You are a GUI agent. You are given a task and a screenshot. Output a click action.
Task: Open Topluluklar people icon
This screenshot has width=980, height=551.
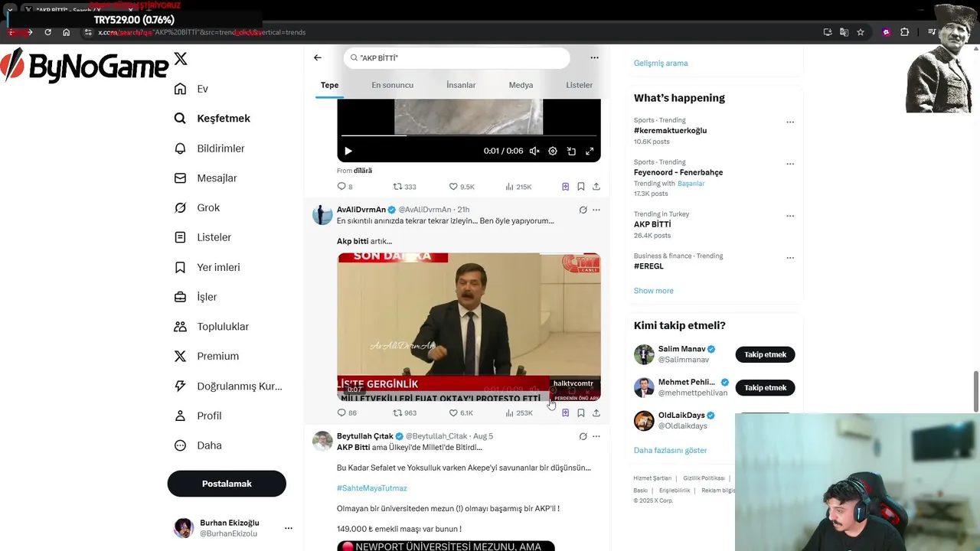point(180,327)
